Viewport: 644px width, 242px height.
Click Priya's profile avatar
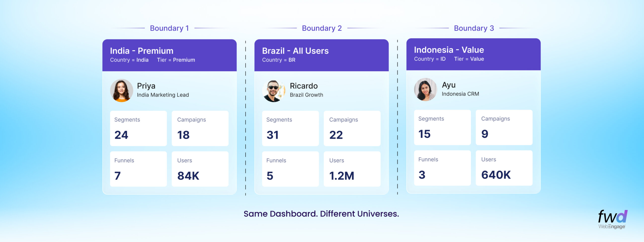tap(122, 90)
